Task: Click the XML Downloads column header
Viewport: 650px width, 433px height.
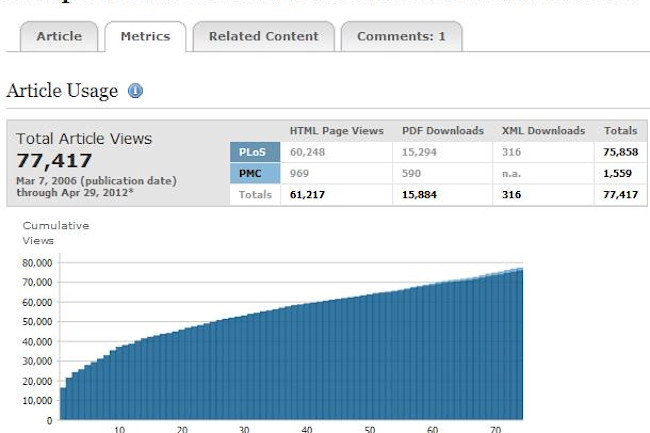Action: click(543, 131)
